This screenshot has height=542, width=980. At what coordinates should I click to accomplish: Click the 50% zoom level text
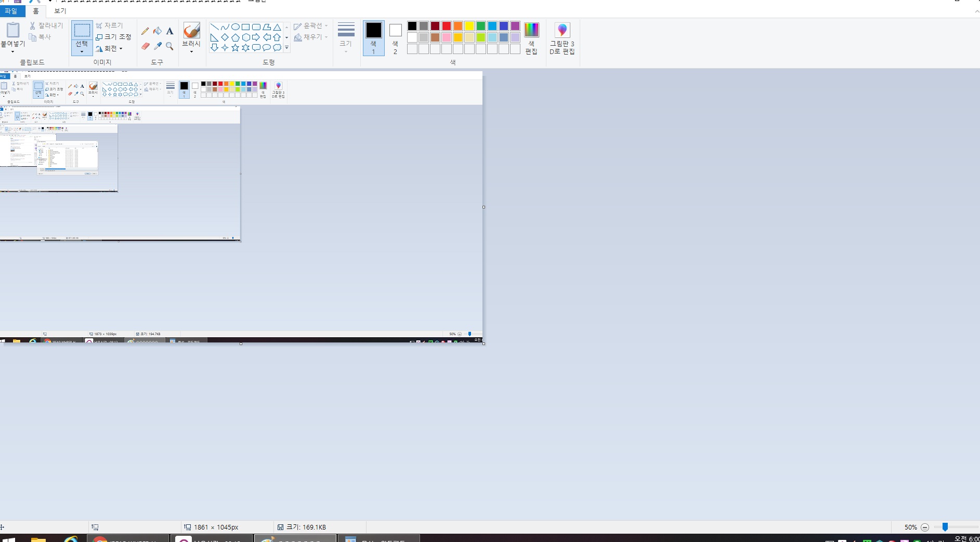click(x=910, y=527)
